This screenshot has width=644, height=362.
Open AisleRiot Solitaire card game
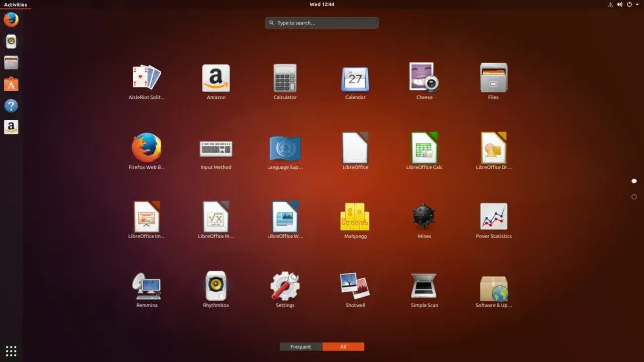click(147, 82)
